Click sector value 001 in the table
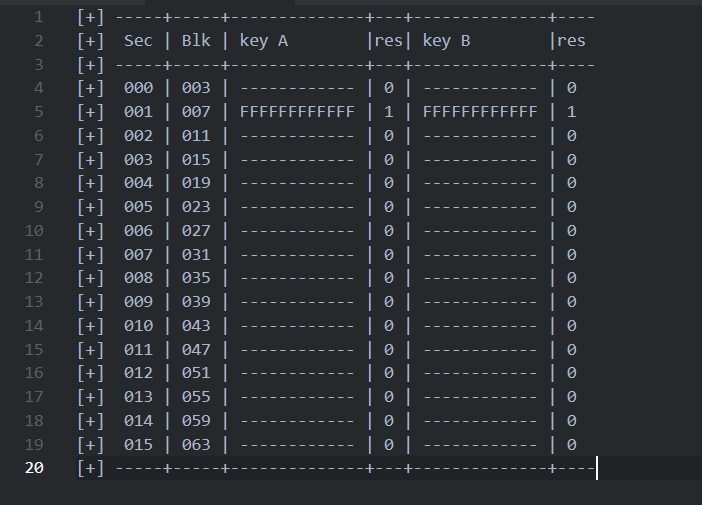This screenshot has height=505, width=702. (138, 112)
